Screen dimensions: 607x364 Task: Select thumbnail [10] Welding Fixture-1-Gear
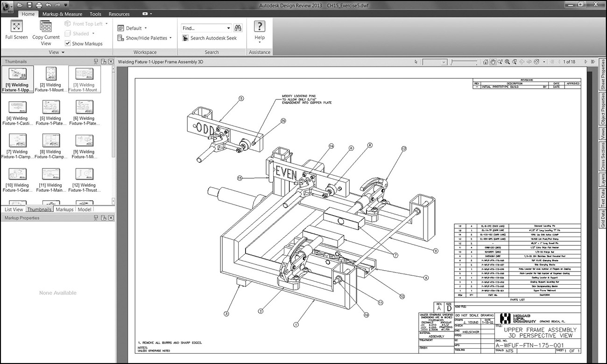point(18,179)
